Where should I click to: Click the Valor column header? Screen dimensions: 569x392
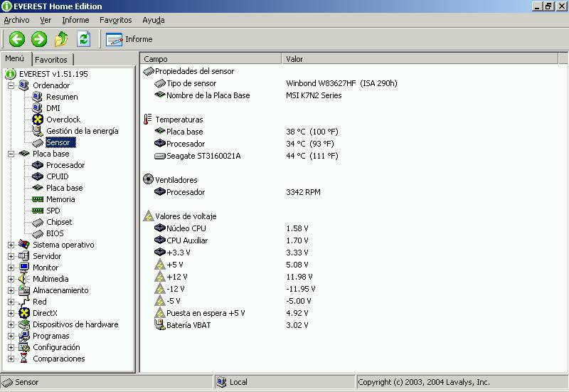pos(420,59)
